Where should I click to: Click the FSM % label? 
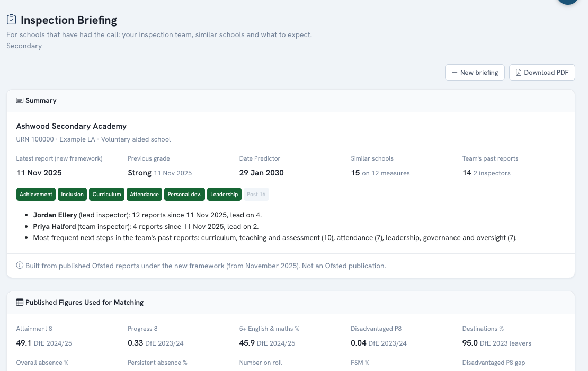(360, 363)
